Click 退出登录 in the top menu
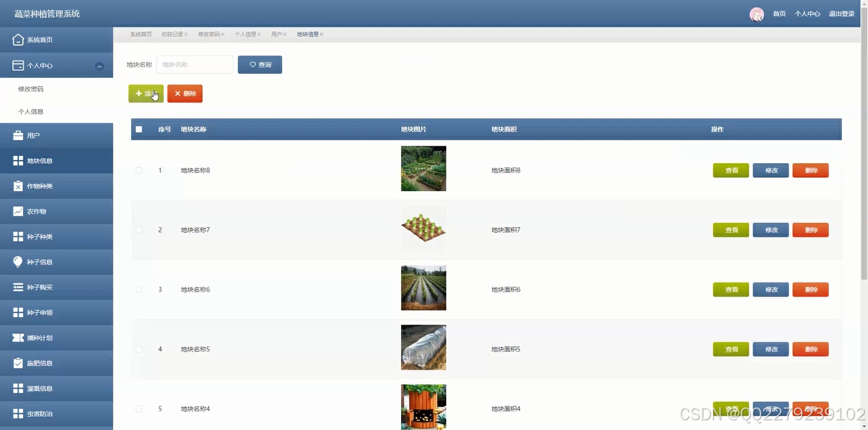 pyautogui.click(x=842, y=13)
